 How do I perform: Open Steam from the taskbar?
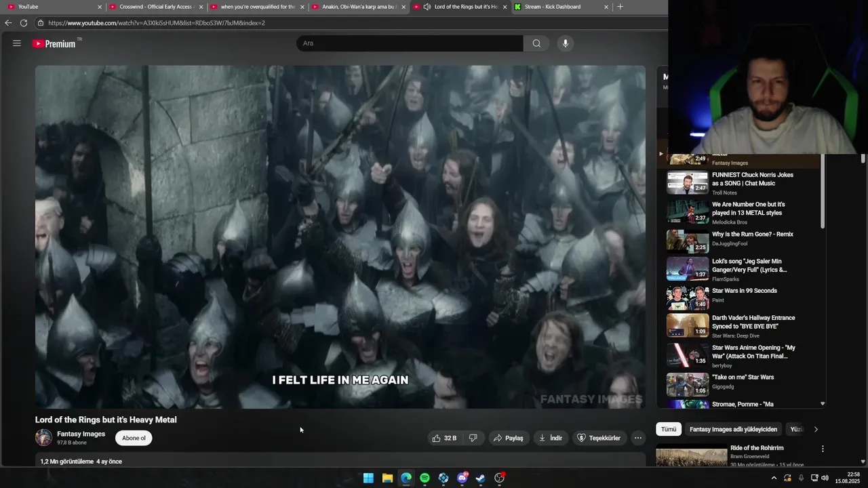click(480, 478)
